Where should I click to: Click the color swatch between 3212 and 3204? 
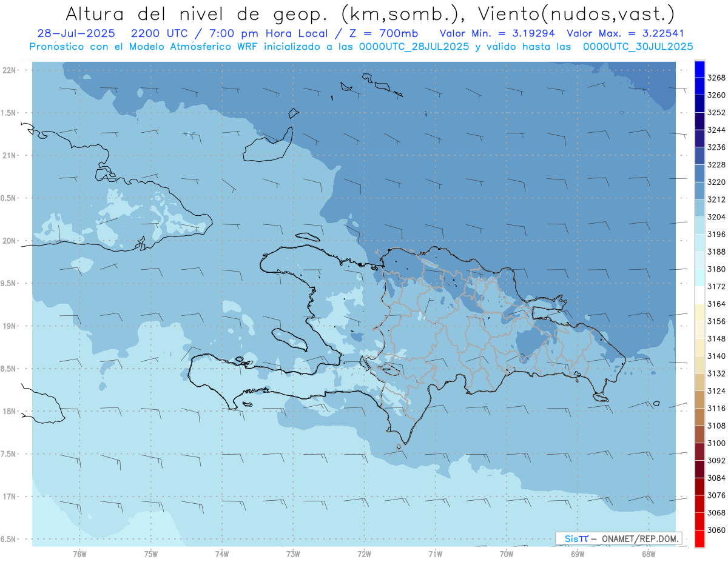pos(699,208)
